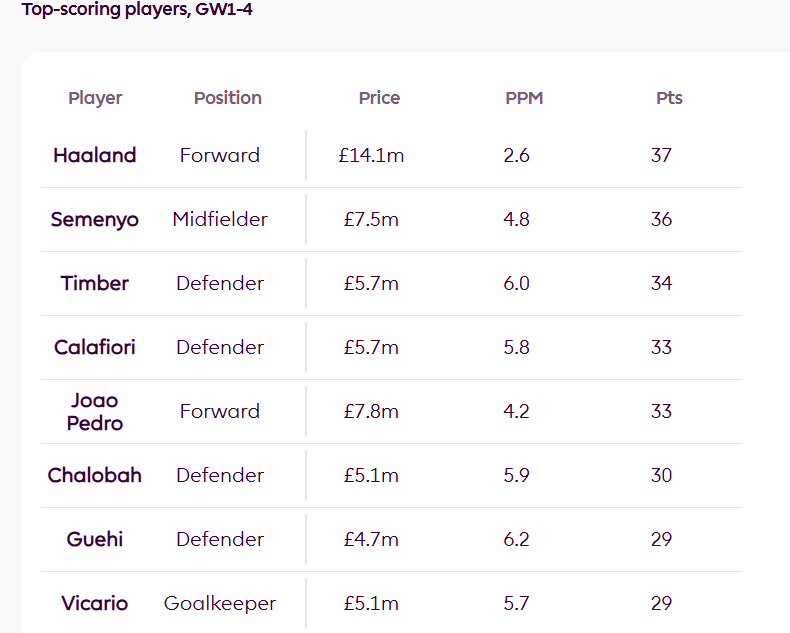790x633 pixels.
Task: Click the Price column header
Action: coord(379,98)
